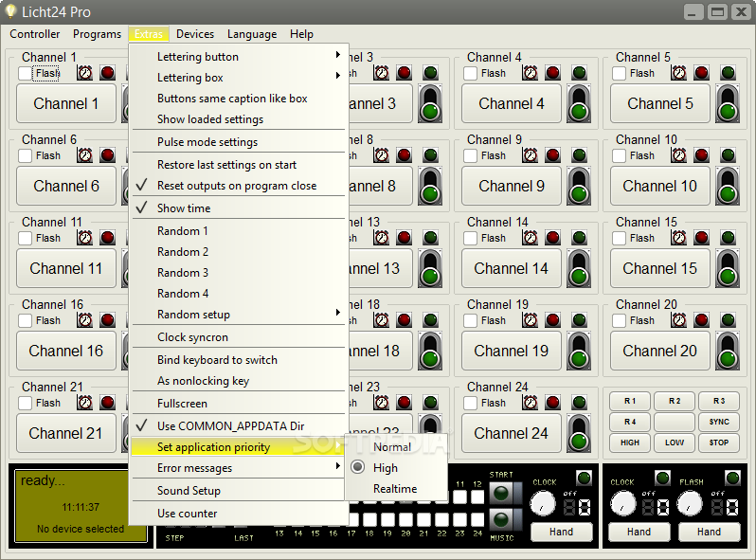Image resolution: width=756 pixels, height=560 pixels.
Task: Enable Flash checkbox for Channel 5
Action: coord(619,74)
